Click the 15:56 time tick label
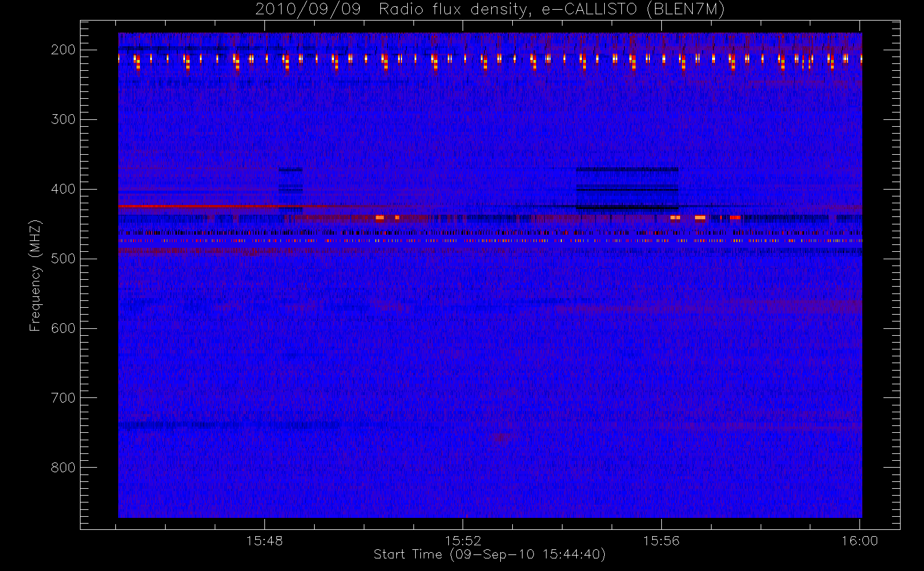The height and width of the screenshot is (571, 924). click(x=661, y=541)
